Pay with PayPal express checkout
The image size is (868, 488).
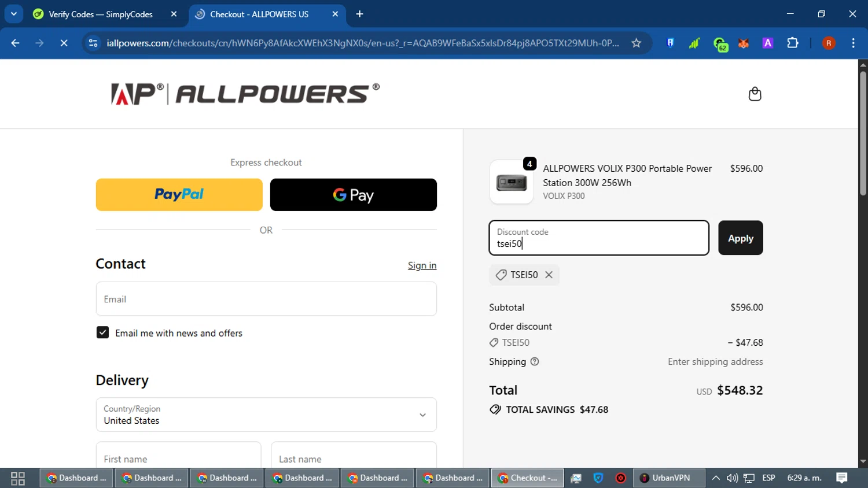click(x=179, y=195)
